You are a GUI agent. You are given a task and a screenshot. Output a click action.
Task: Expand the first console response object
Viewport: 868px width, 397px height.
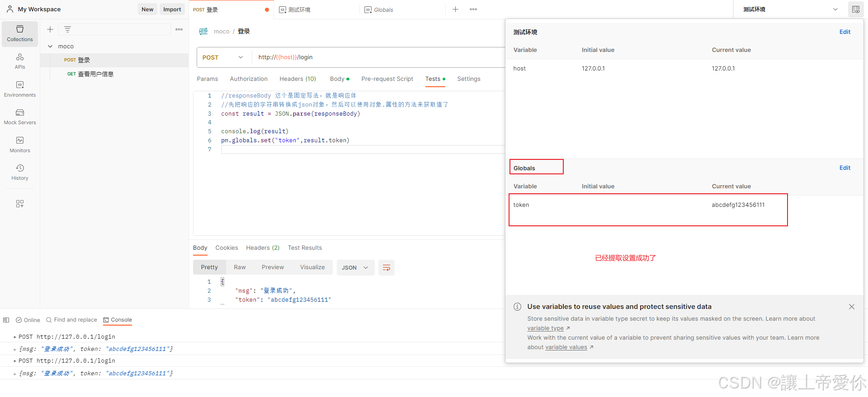tap(15, 349)
